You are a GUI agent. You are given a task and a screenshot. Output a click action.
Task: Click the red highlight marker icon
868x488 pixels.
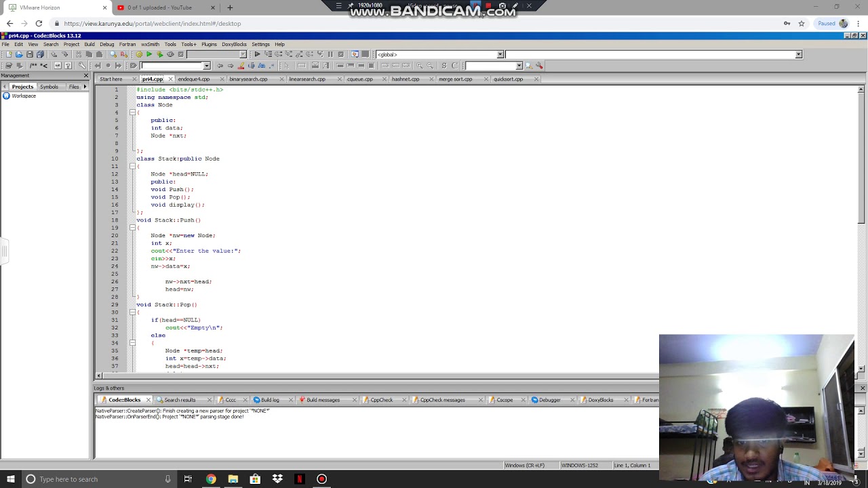tap(241, 65)
